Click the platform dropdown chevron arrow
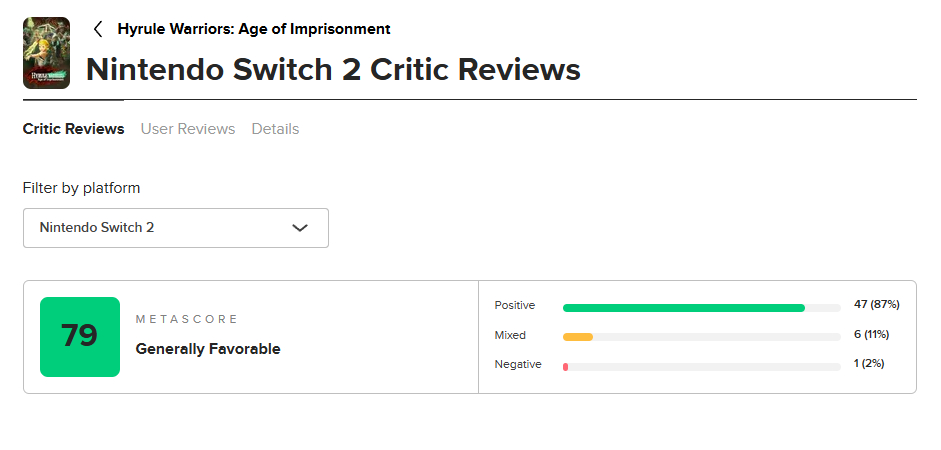This screenshot has height=450, width=941. tap(300, 228)
